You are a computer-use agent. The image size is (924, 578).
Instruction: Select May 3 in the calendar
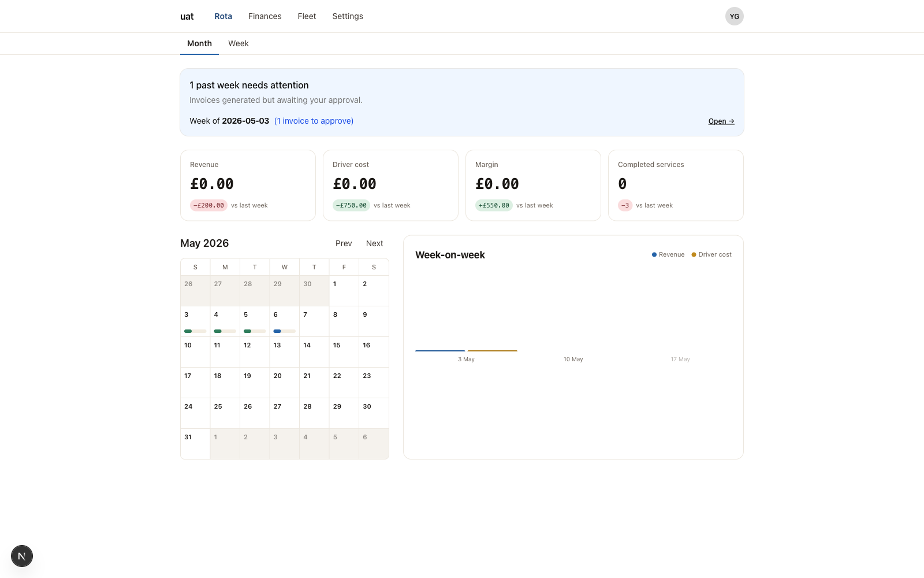[x=195, y=321]
